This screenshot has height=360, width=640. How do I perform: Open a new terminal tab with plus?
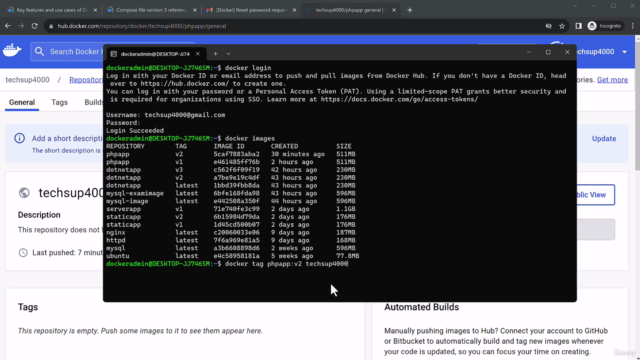[x=215, y=54]
